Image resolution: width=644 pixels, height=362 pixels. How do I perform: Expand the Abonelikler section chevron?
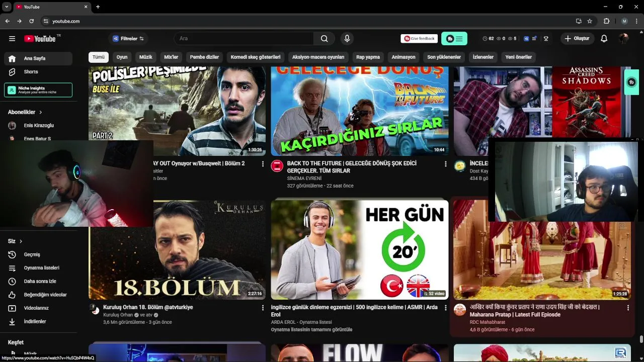(x=41, y=112)
